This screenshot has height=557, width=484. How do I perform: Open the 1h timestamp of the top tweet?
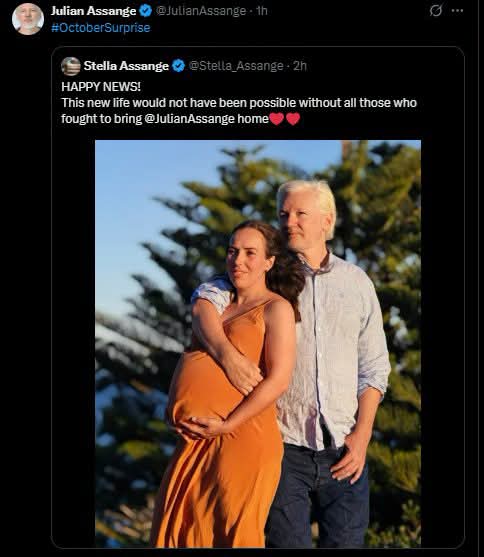pos(262,11)
